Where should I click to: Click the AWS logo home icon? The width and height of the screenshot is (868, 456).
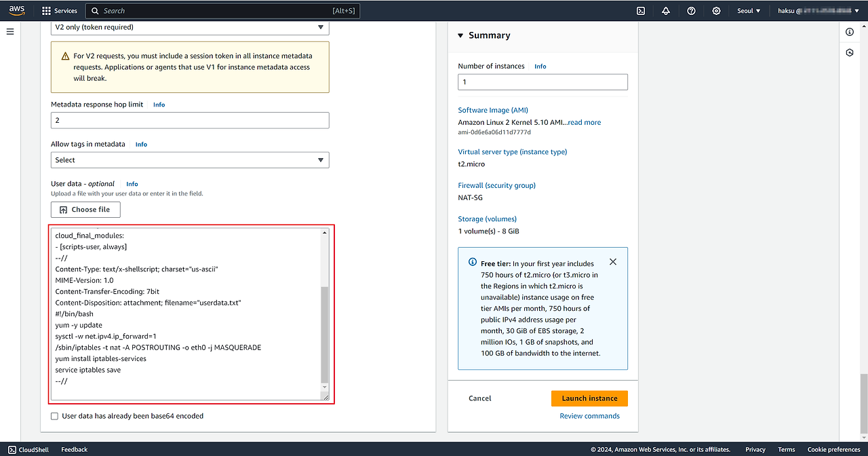(x=17, y=11)
